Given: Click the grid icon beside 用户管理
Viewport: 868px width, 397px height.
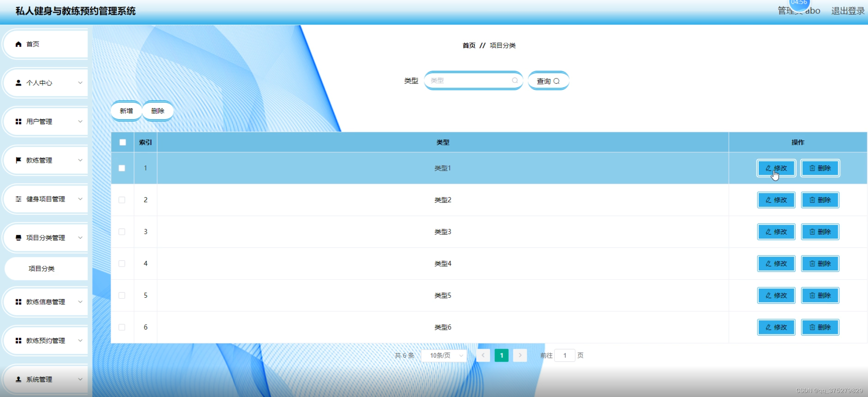Looking at the screenshot, I should 18,121.
